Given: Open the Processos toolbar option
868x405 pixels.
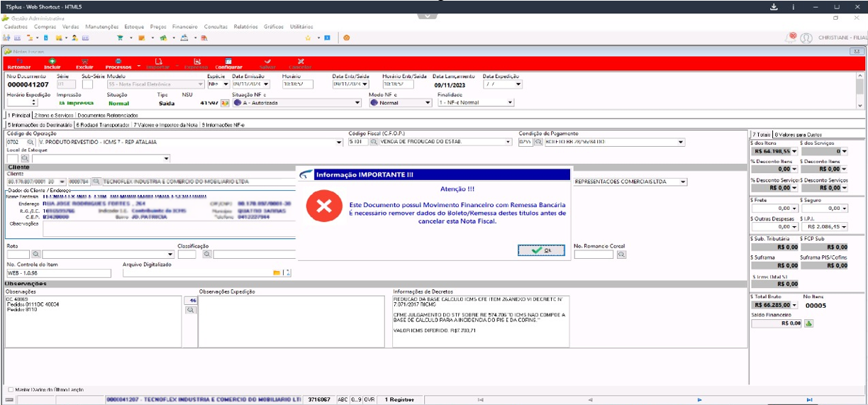Looking at the screenshot, I should point(118,63).
